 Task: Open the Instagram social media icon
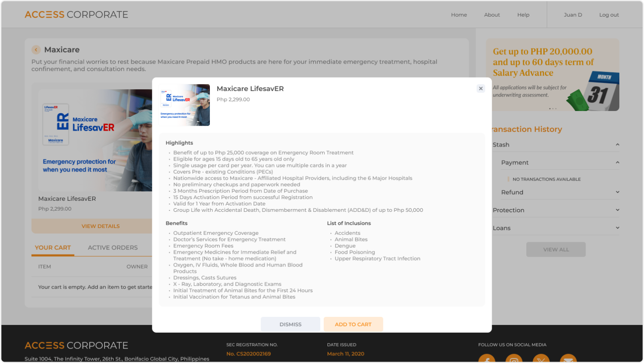(514, 359)
